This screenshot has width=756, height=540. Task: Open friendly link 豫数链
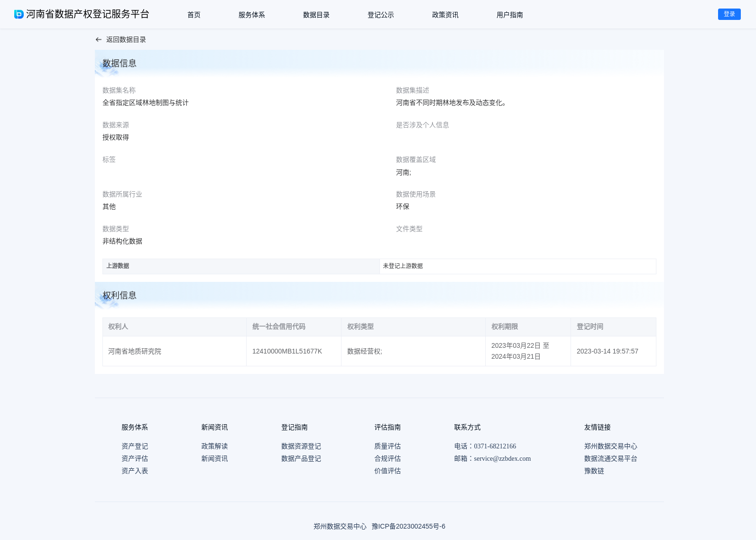[594, 471]
